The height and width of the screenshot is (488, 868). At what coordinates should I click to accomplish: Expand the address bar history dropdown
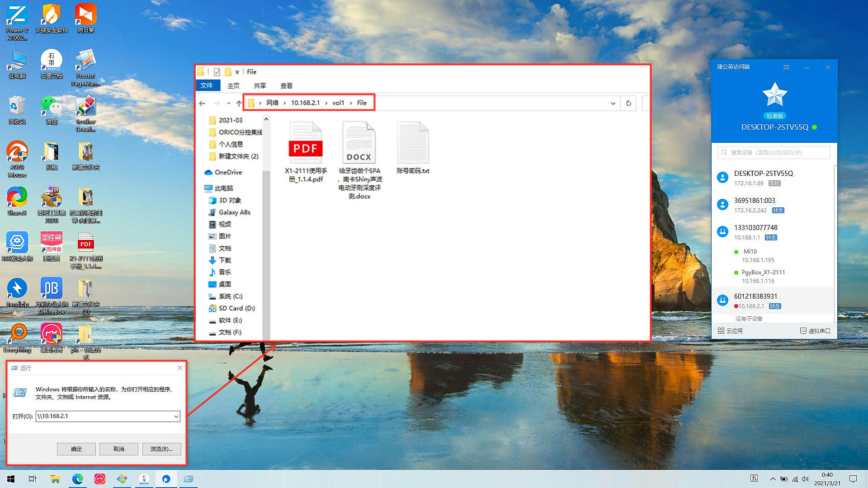point(613,103)
